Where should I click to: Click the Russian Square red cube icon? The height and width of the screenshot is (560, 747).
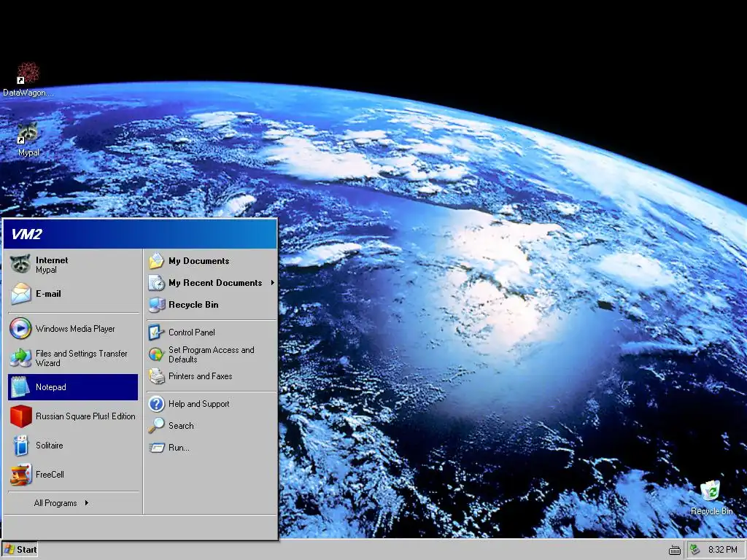click(20, 416)
